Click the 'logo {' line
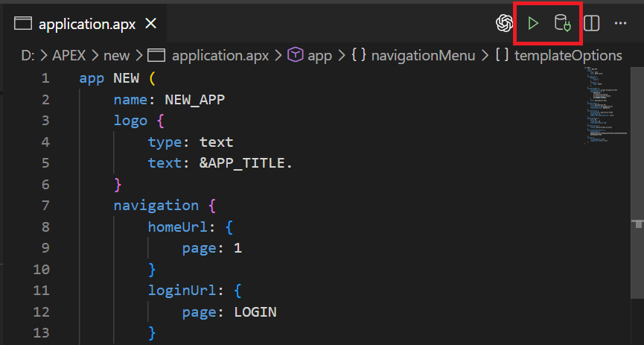This screenshot has width=644, height=345. (138, 121)
